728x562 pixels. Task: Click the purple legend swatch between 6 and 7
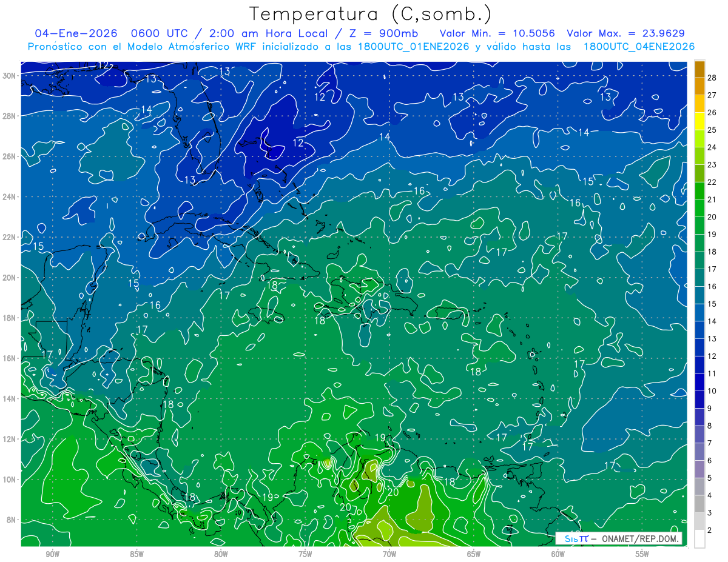coord(700,452)
